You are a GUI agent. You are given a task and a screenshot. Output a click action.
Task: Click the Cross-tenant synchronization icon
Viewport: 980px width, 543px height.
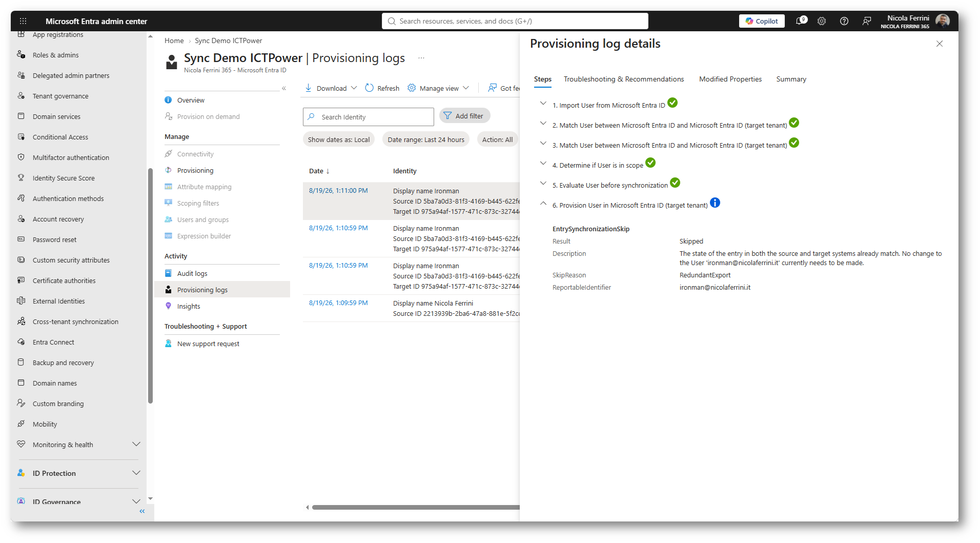pos(21,321)
